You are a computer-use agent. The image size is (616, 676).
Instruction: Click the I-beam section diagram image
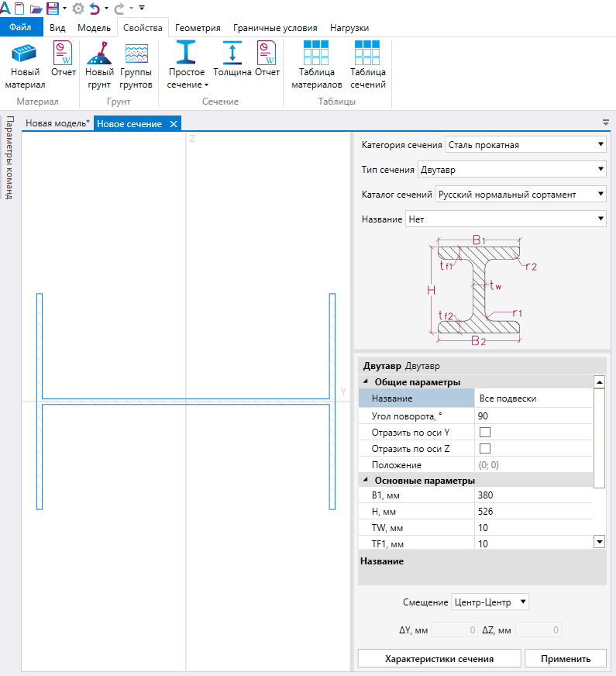pos(480,290)
